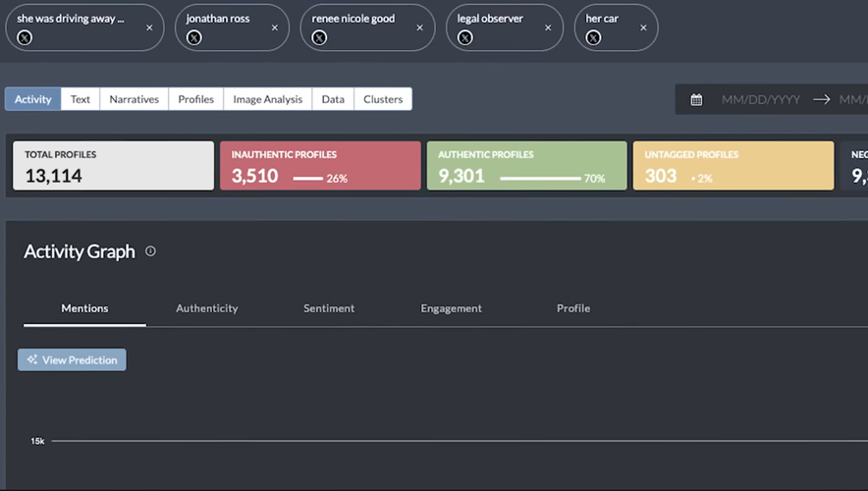
Task: Remove the 'her car' keyword chip
Action: [x=643, y=27]
